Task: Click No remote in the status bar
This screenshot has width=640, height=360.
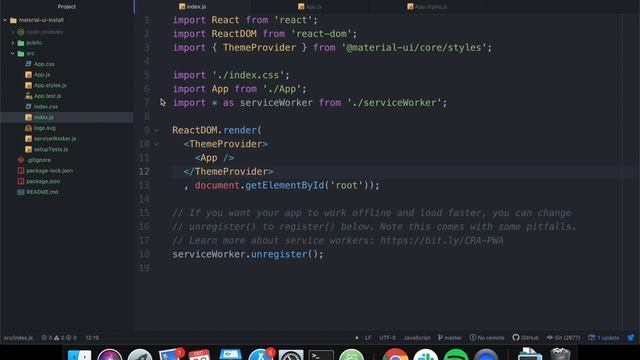Action: 487,338
